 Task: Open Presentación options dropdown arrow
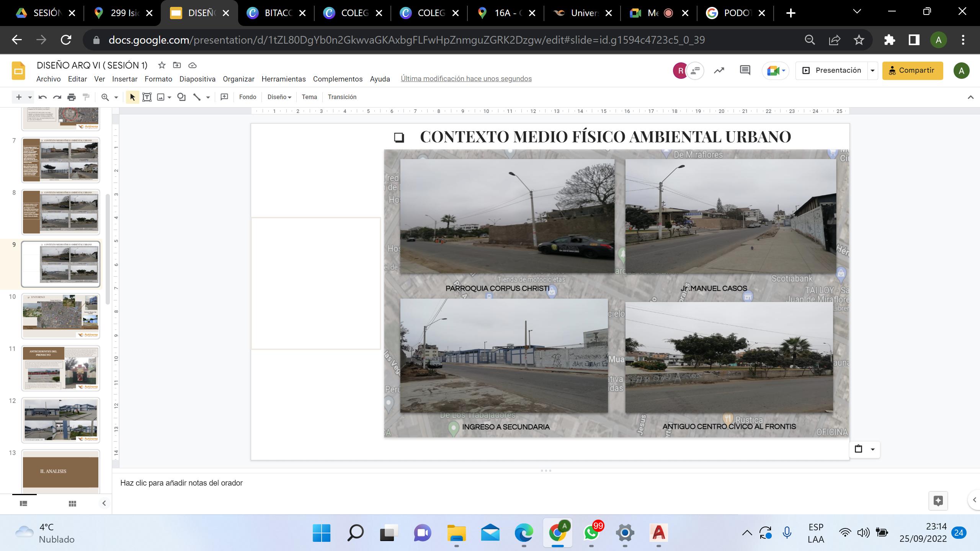(x=872, y=70)
